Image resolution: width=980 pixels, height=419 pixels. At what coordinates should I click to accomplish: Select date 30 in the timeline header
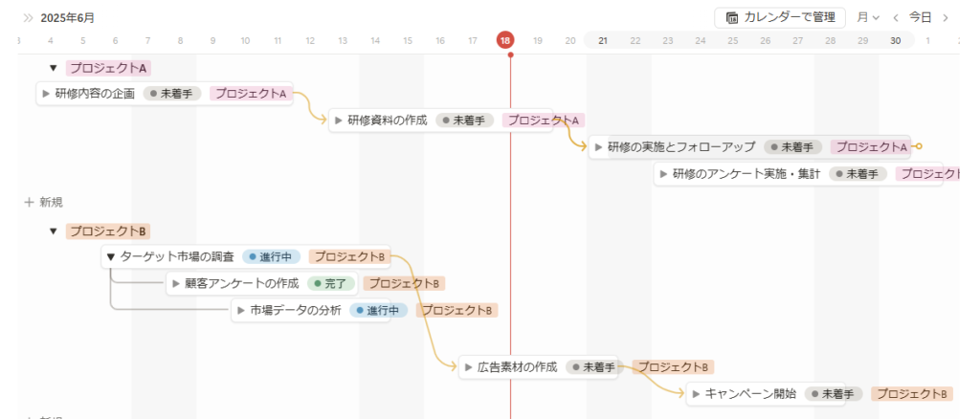[896, 40]
